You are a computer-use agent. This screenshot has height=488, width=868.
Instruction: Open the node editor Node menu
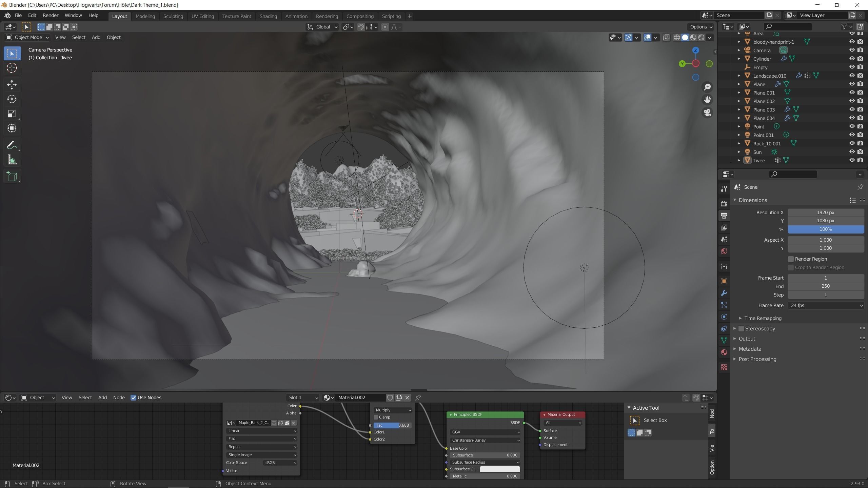tap(119, 398)
